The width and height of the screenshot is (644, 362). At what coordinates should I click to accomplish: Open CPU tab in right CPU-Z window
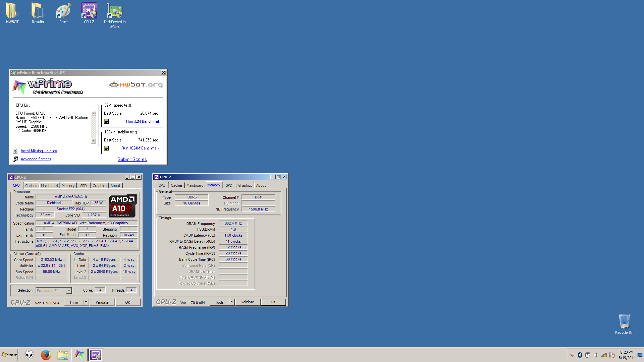point(162,185)
